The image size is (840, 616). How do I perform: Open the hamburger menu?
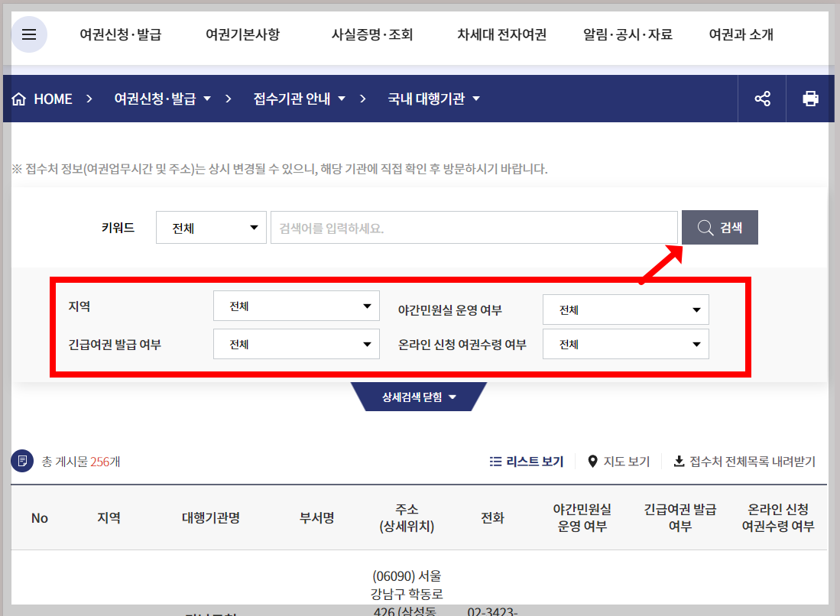coord(28,34)
